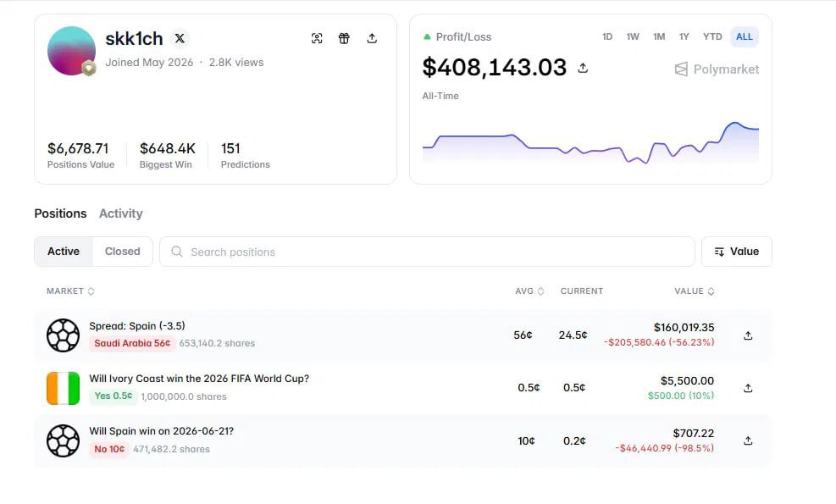Share the Spread: Spain (-3.5) position
836x504 pixels.
(748, 335)
